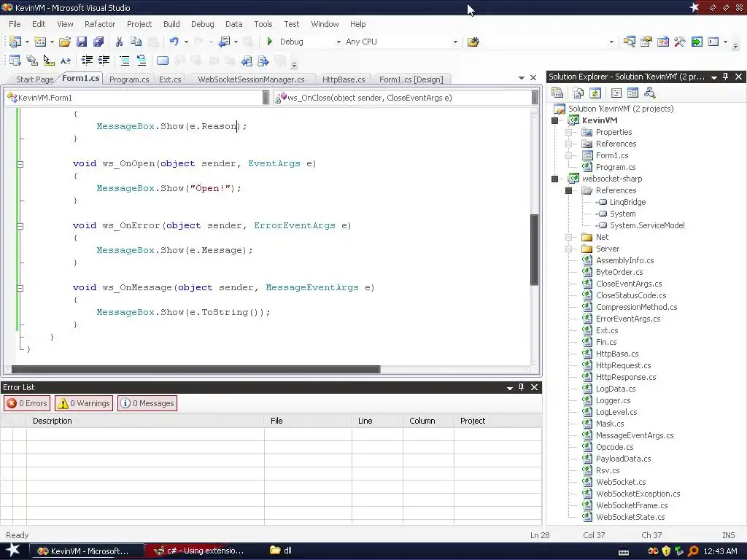747x560 pixels.
Task: Expand the Server folder node
Action: 568,249
